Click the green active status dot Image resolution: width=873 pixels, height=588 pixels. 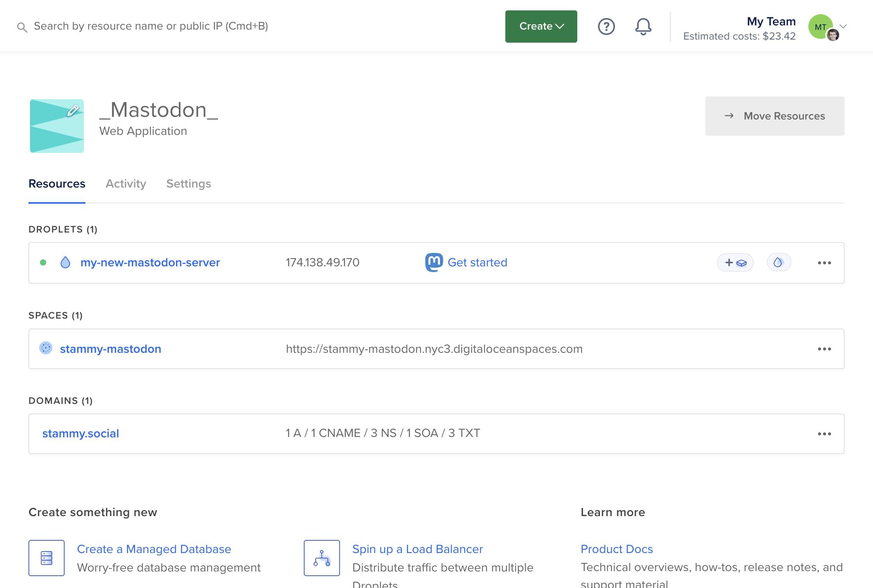[43, 262]
